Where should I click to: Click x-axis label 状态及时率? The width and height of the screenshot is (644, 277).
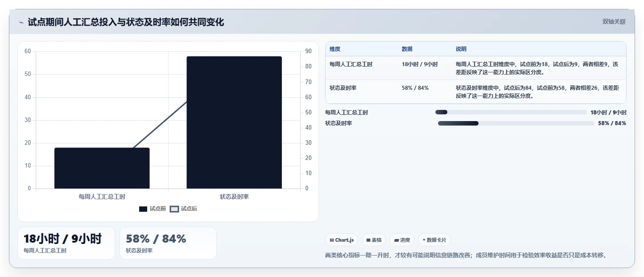coord(234,197)
